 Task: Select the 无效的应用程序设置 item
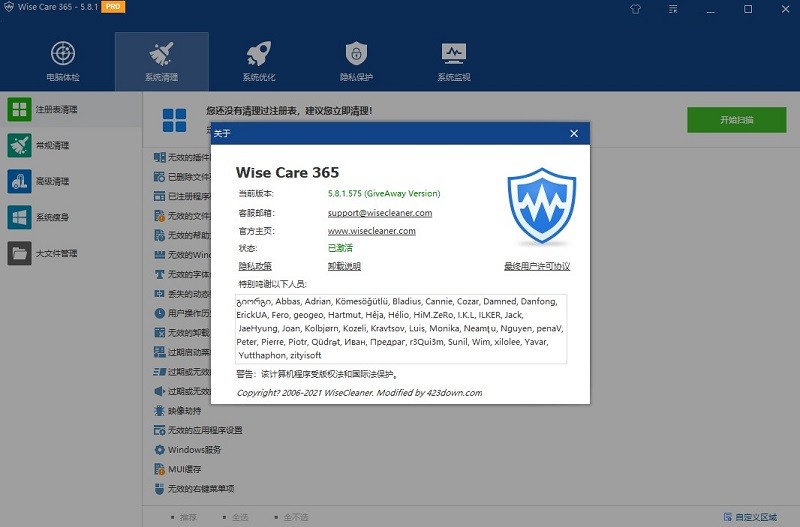pyautogui.click(x=198, y=430)
